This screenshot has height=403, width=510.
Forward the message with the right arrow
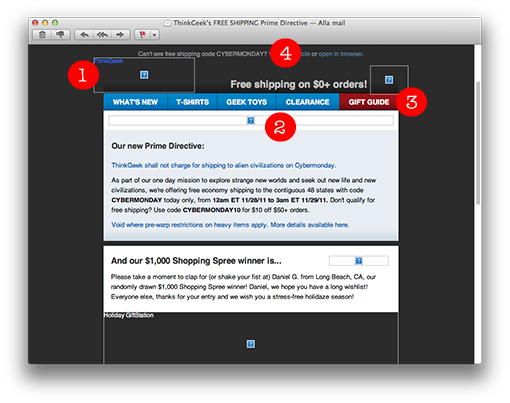[x=120, y=35]
